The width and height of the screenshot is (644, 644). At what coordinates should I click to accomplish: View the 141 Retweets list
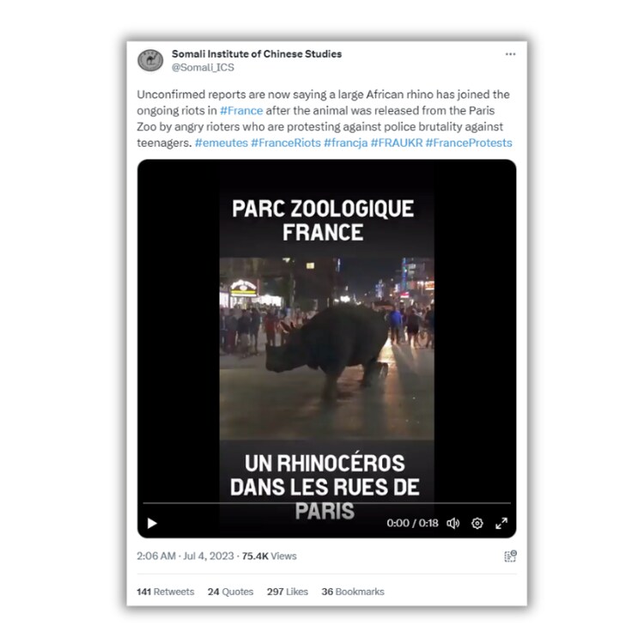coord(166,592)
